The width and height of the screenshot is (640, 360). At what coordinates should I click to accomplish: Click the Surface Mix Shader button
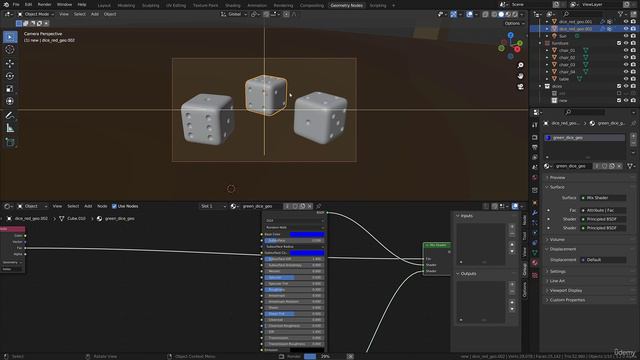click(x=603, y=198)
